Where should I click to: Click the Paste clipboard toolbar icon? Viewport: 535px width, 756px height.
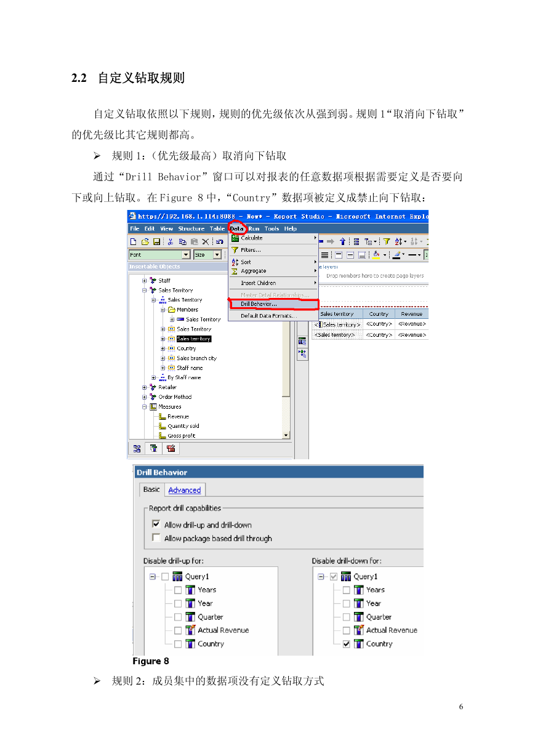click(194, 241)
